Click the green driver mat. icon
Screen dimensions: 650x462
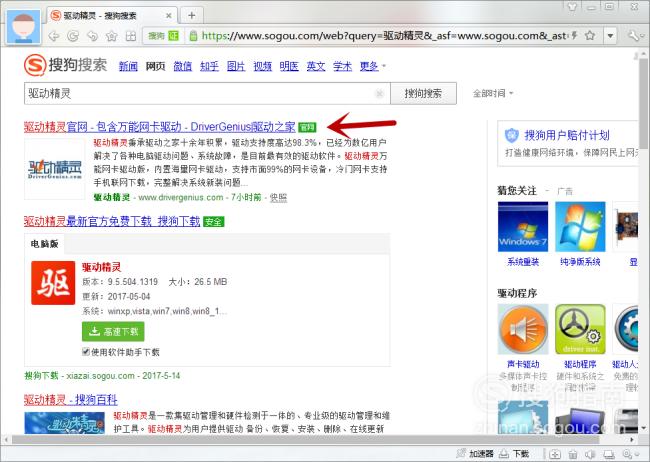coord(580,329)
